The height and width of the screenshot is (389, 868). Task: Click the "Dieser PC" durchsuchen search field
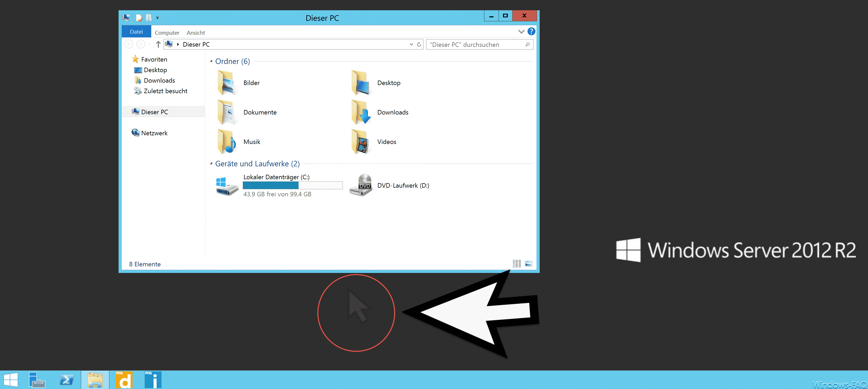pos(479,44)
